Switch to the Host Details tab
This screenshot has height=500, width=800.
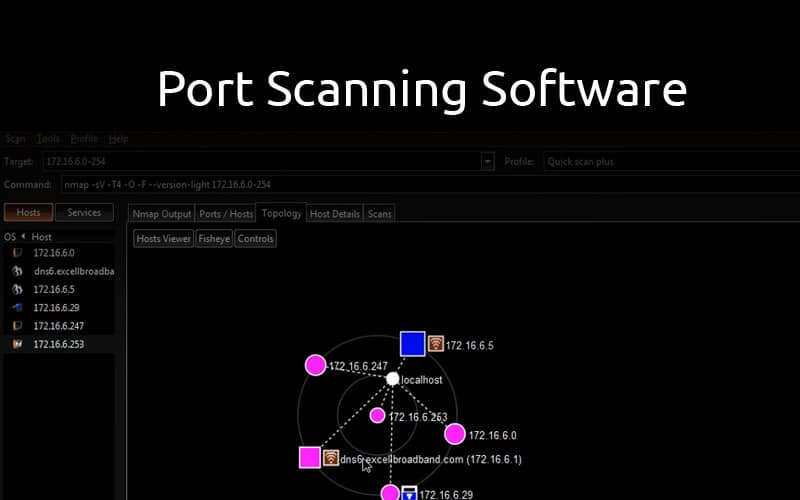click(335, 214)
